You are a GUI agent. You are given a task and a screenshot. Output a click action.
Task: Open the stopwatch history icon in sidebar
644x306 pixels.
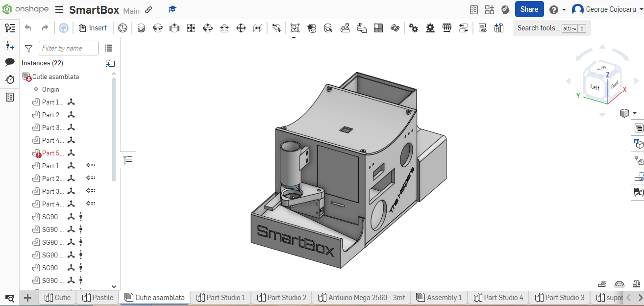10,79
